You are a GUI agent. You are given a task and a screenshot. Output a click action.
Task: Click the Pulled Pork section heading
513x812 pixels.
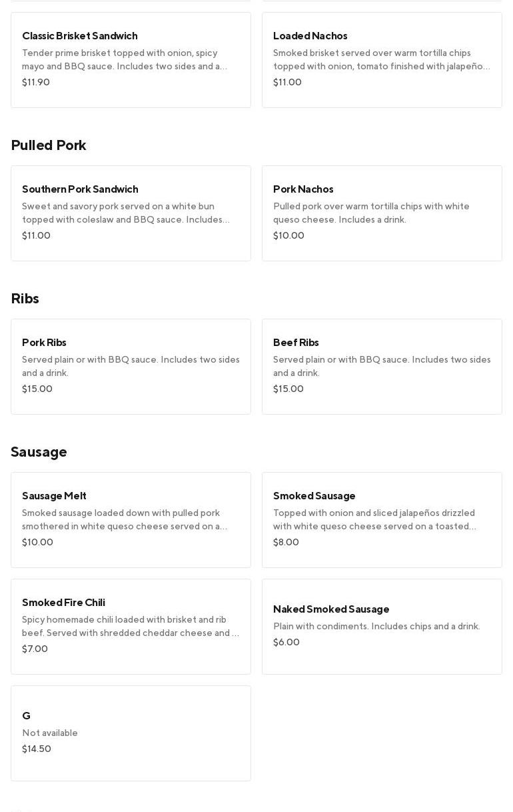coord(49,145)
